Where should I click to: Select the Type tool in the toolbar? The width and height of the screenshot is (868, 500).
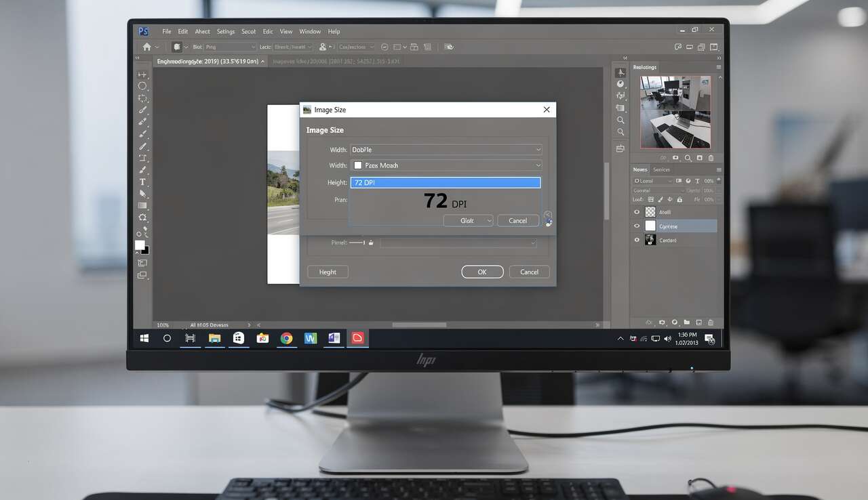point(142,182)
